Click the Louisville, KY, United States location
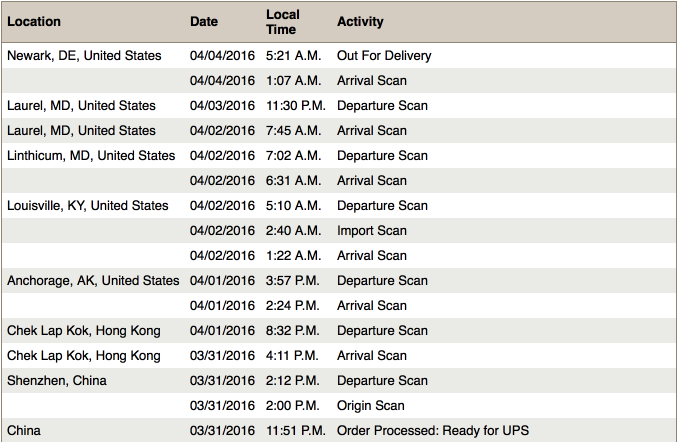 pos(88,206)
